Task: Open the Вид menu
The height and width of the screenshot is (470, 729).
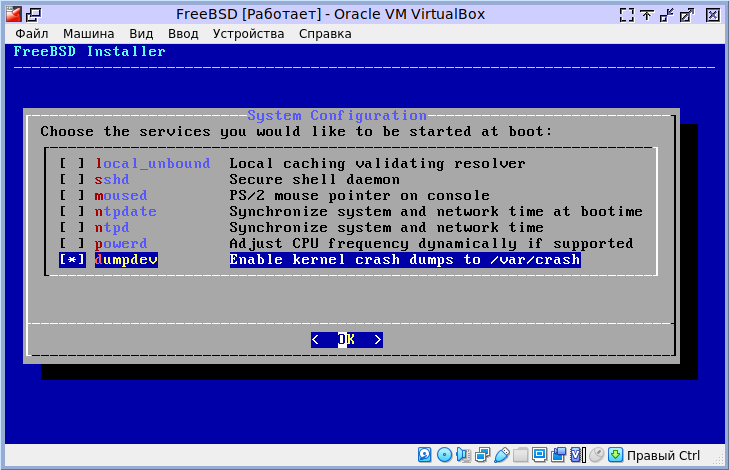Action: point(141,34)
